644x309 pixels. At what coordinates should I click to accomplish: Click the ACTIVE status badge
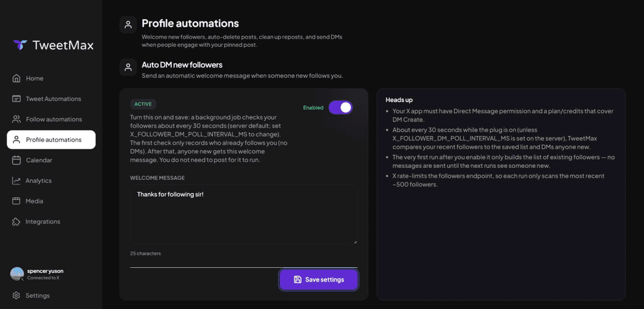pyautogui.click(x=143, y=104)
